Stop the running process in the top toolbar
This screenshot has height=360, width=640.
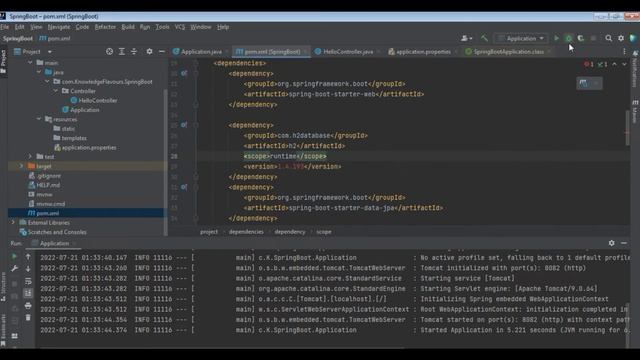tap(593, 38)
